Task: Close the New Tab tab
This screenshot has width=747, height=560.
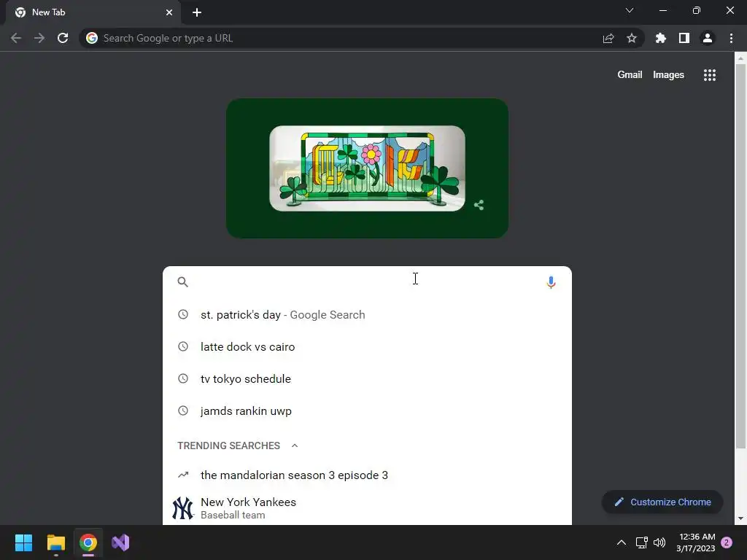Action: [169, 12]
